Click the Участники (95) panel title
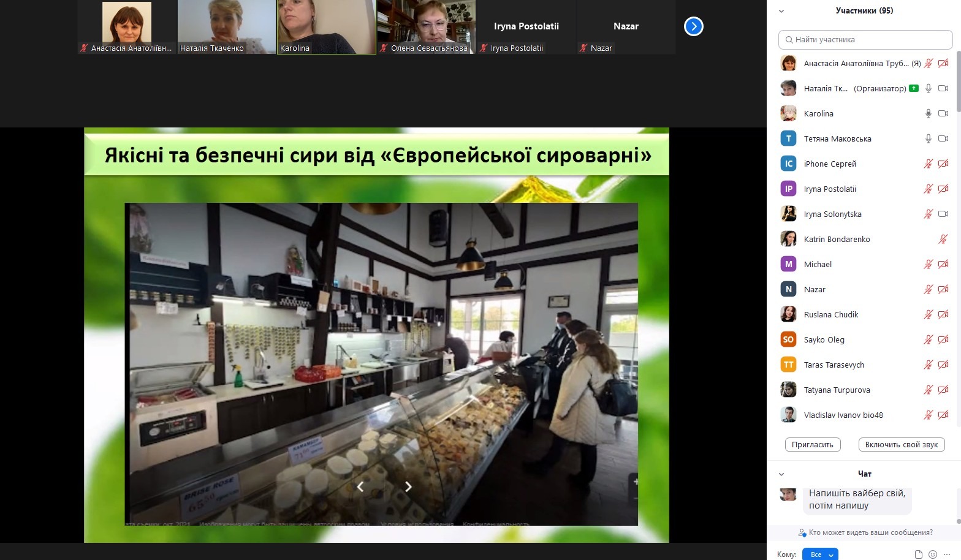961x560 pixels. click(x=864, y=10)
